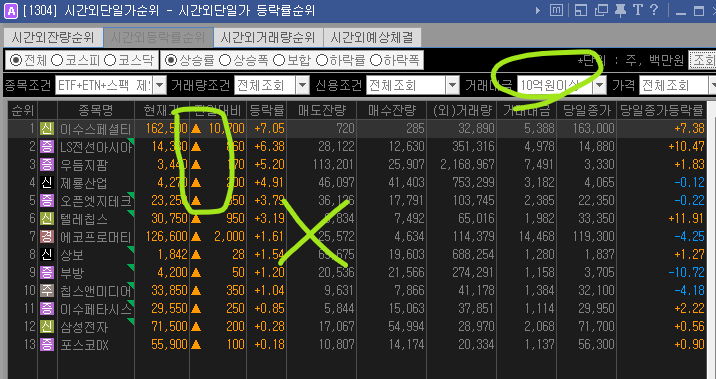Click the 경 badge beside 에코프로머티
The width and height of the screenshot is (716, 379).
click(47, 237)
